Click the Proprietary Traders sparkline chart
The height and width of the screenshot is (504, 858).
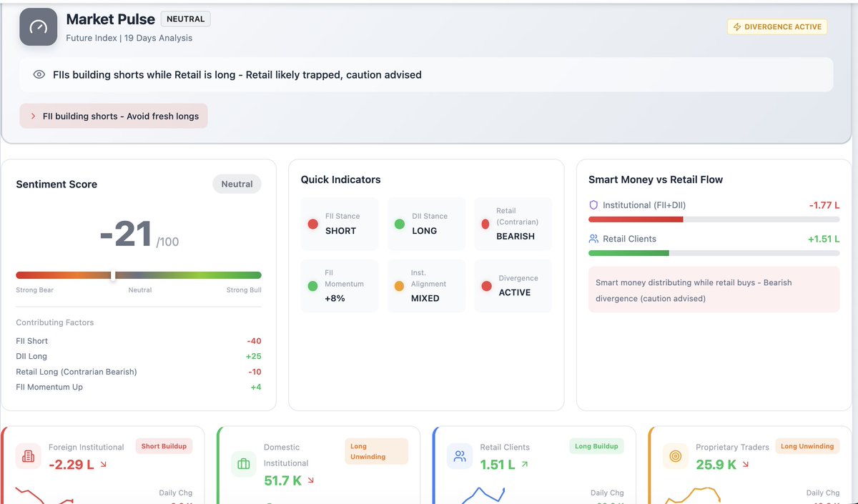[691, 495]
